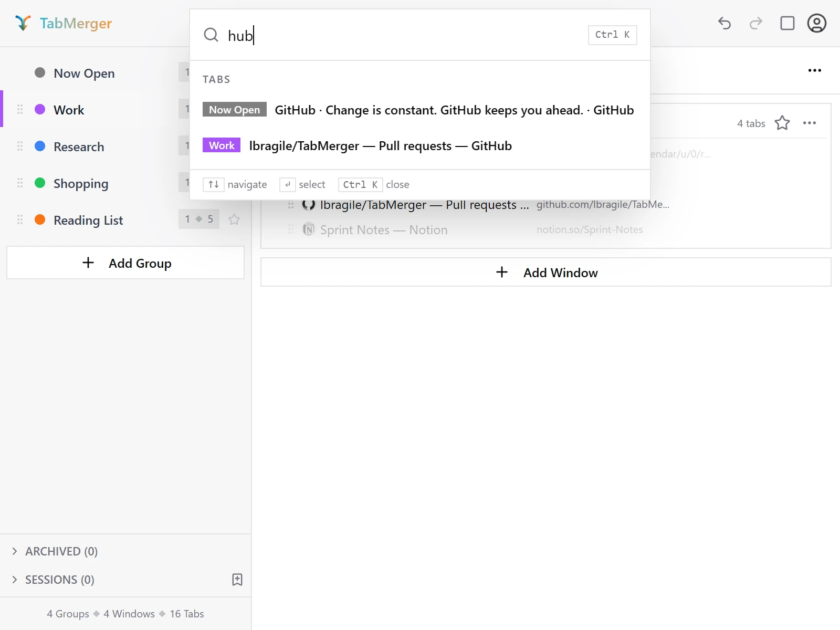Grab the Work group drag handle
This screenshot has height=630, width=840.
point(20,109)
